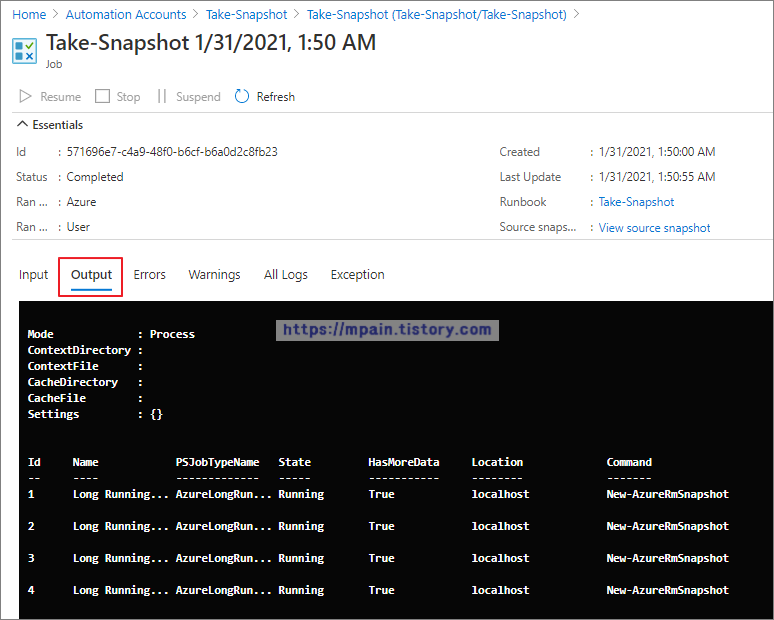Click the Source snaps... label
774x620 pixels.
coord(538,227)
